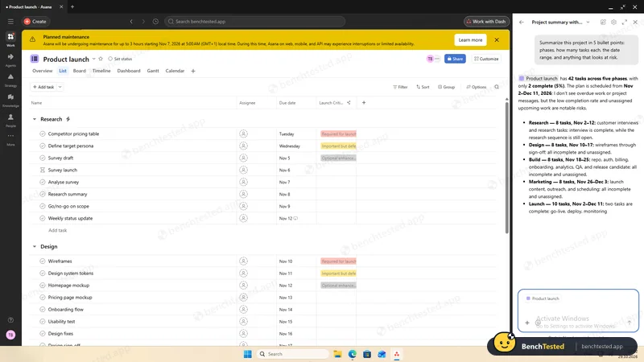Click Work with Dash button
644x362 pixels.
click(x=486, y=22)
